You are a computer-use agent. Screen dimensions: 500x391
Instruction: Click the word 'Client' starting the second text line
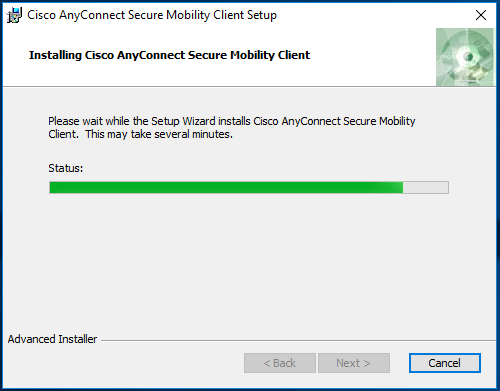point(63,134)
